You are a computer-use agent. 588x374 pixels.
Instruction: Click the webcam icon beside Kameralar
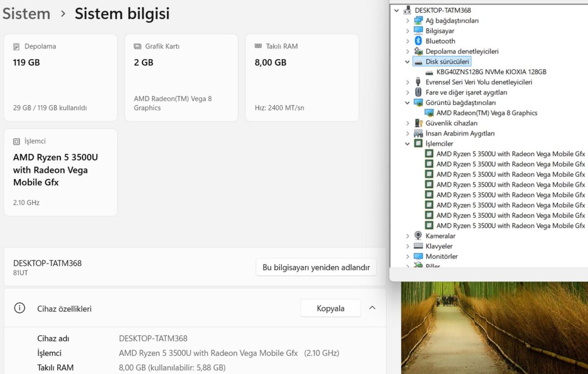(418, 236)
